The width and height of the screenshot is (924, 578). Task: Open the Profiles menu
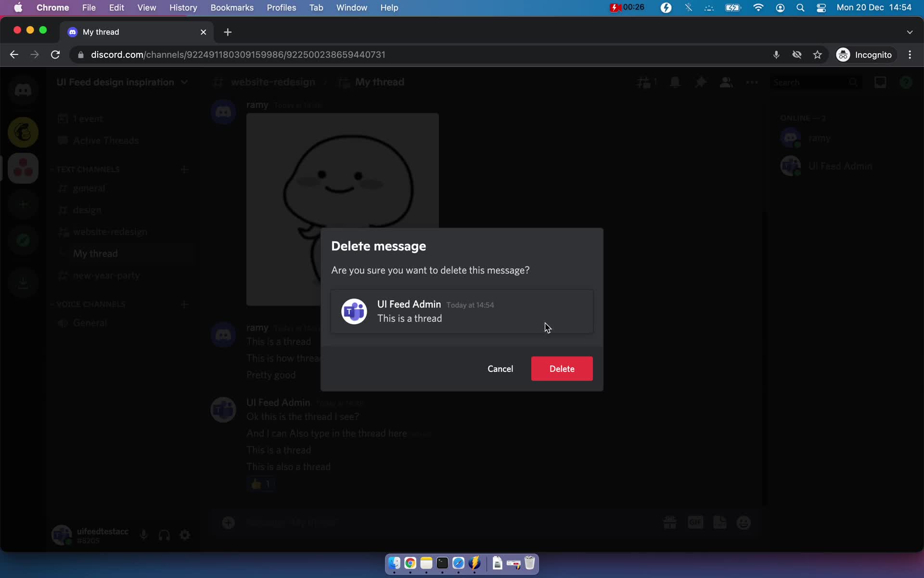[282, 8]
